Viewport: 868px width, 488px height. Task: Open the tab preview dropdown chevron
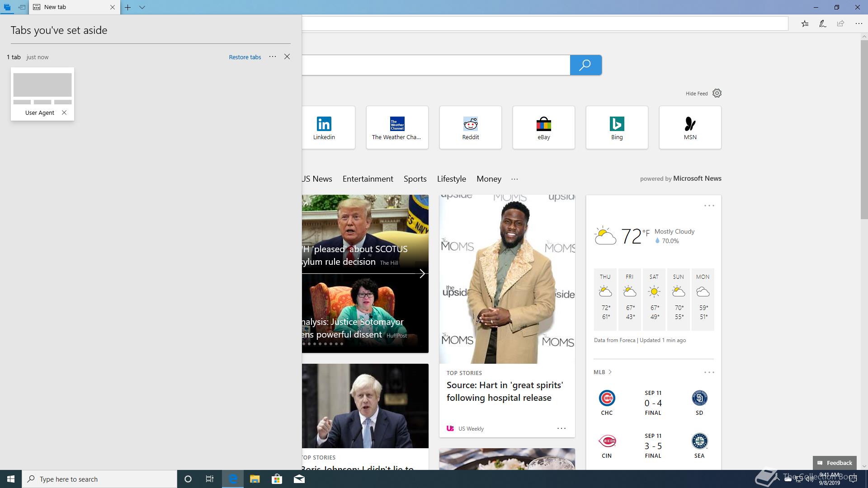pos(142,7)
